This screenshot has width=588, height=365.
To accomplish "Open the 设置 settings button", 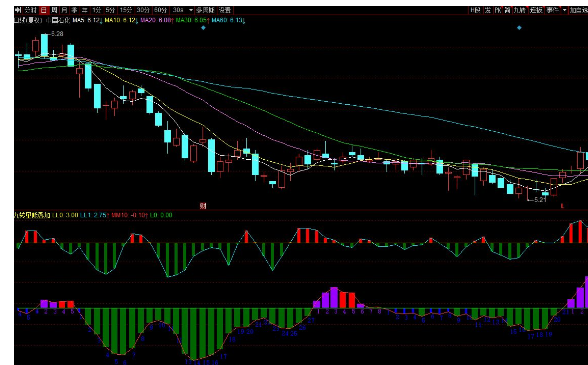I will [225, 10].
